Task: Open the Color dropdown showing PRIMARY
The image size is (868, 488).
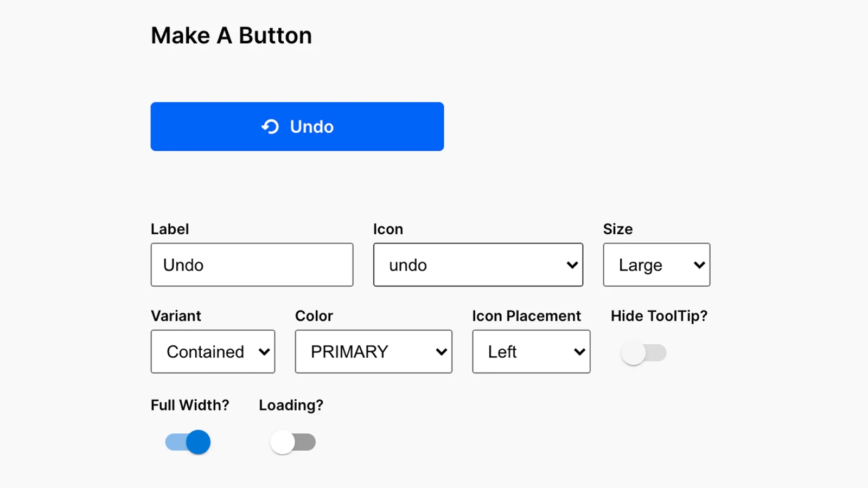Action: [374, 351]
